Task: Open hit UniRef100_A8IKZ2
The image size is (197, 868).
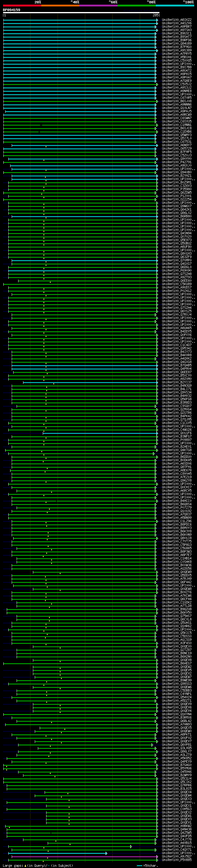Action: click(176, 20)
